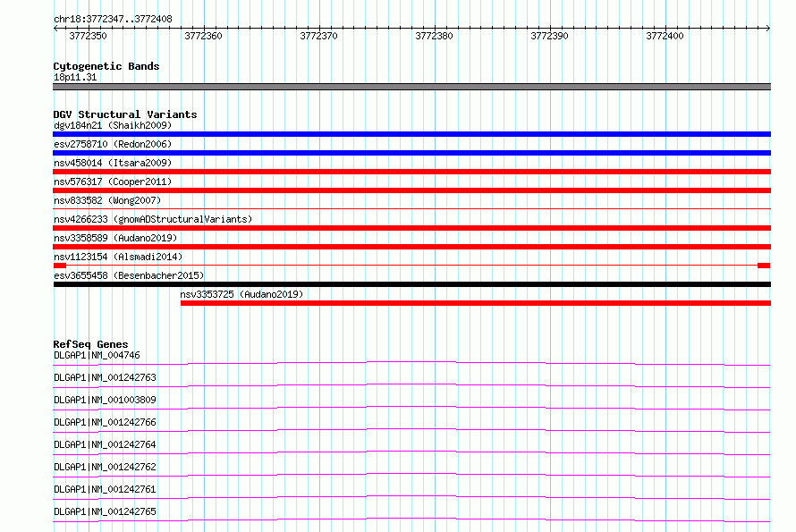Open transcript DLGAP1|NM_001242761
This screenshot has height=532, width=796.
point(105,489)
